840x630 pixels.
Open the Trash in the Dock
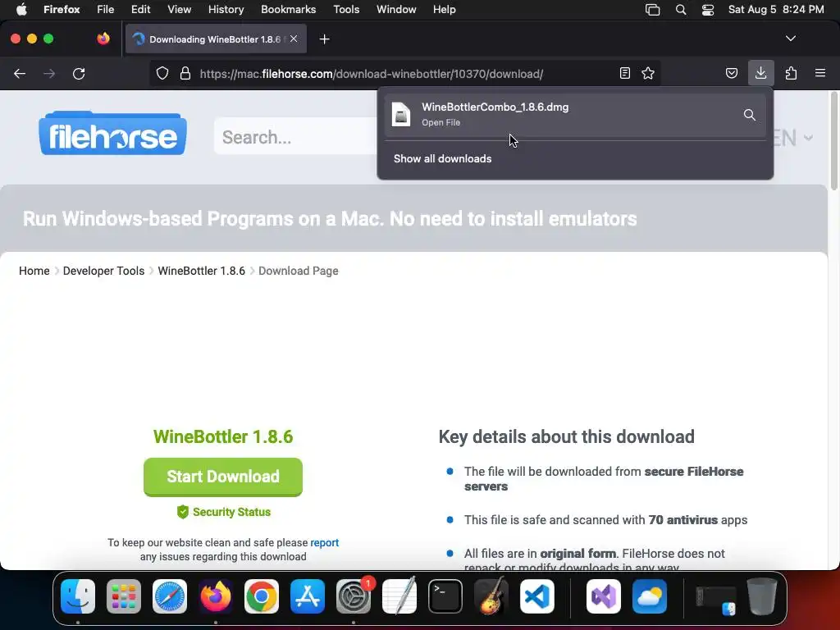coord(762,596)
